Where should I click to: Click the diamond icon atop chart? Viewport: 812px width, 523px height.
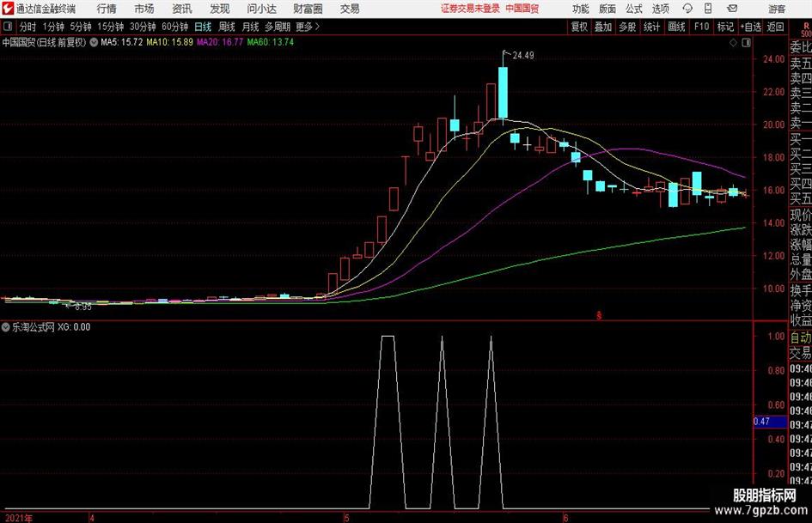pyautogui.click(x=733, y=43)
